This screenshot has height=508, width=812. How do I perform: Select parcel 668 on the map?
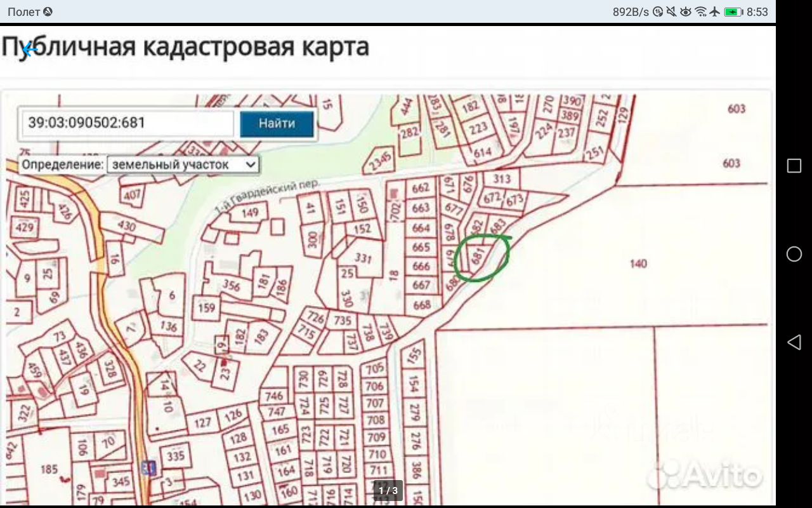pos(422,305)
